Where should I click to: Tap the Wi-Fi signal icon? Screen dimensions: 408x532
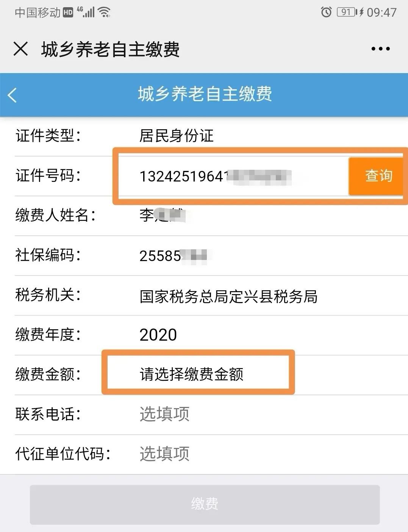[x=104, y=12]
